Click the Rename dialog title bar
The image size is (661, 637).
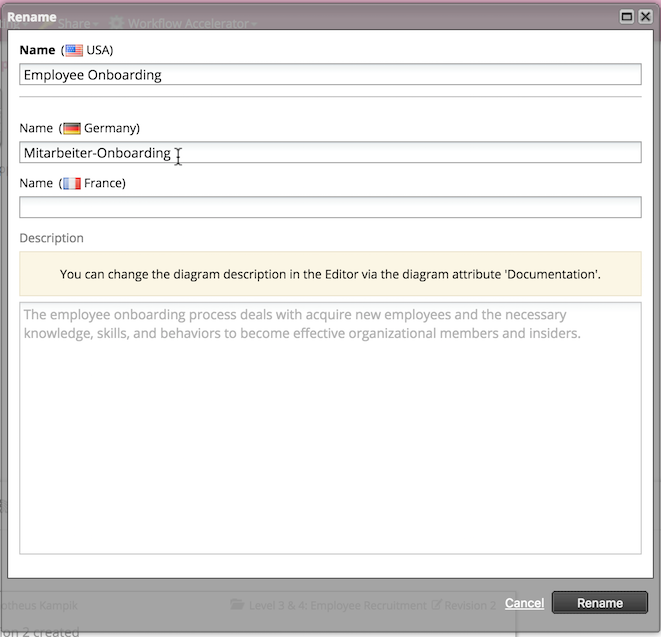(300, 16)
